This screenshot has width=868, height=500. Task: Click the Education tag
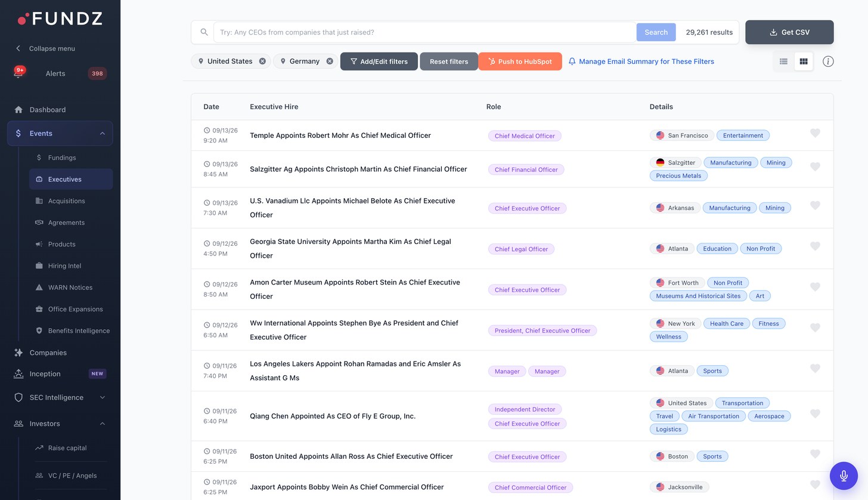(x=717, y=248)
